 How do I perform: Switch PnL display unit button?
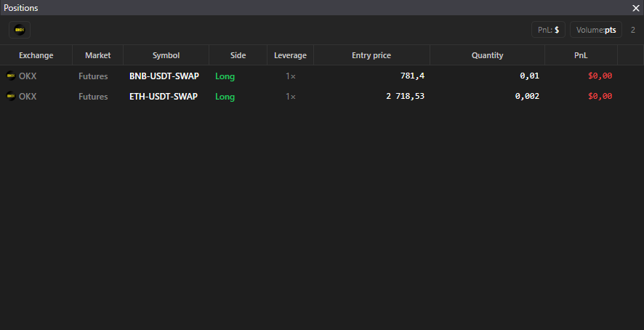[x=548, y=30]
